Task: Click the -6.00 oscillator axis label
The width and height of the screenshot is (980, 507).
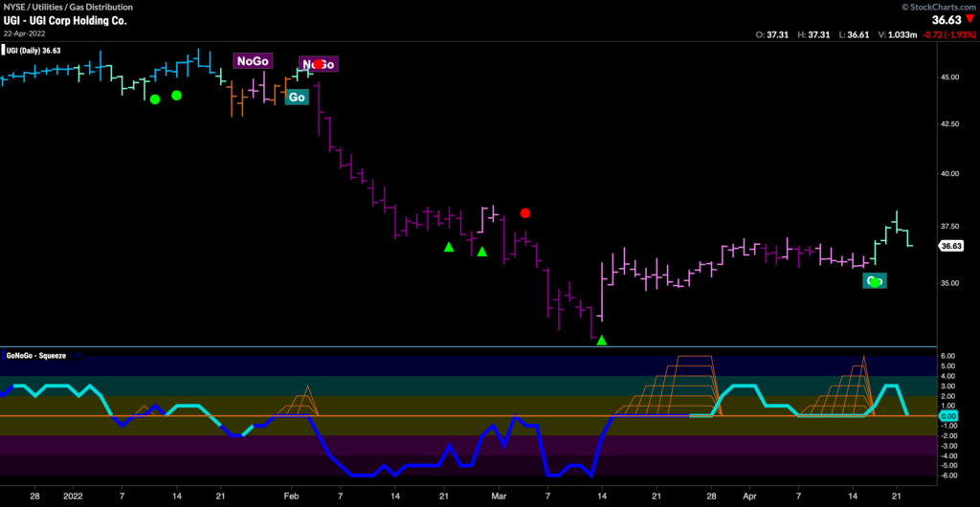Action: point(947,475)
